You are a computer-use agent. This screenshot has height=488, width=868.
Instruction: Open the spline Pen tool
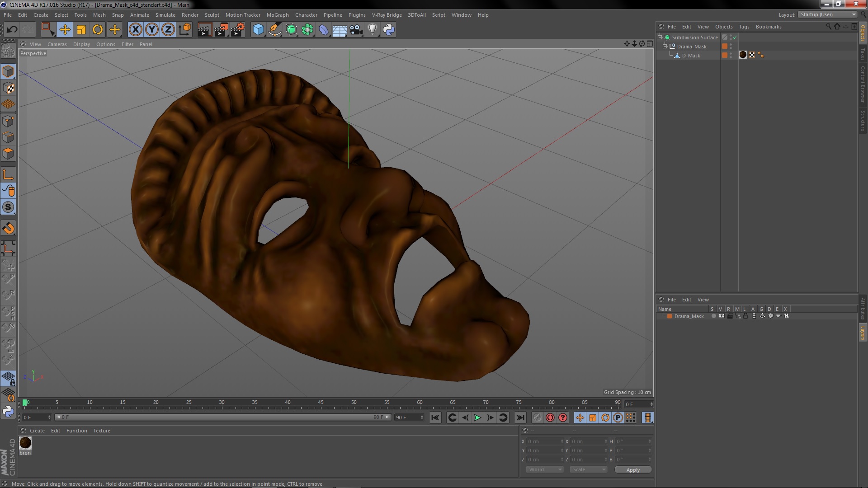275,30
